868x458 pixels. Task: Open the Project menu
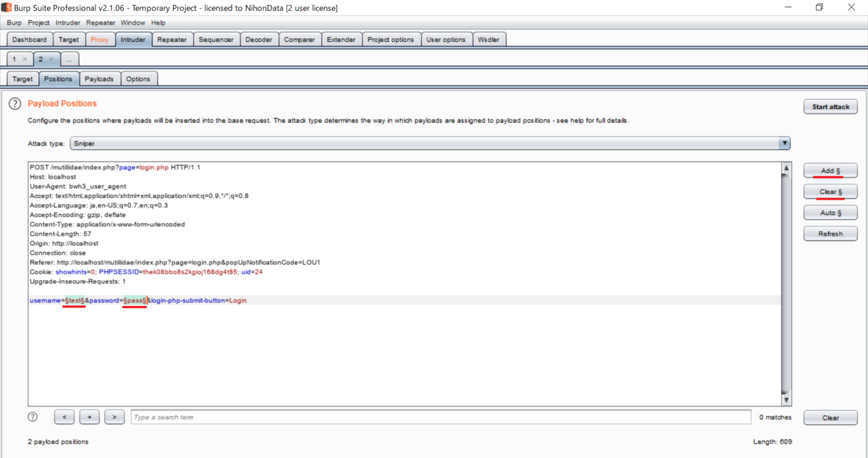coord(39,23)
